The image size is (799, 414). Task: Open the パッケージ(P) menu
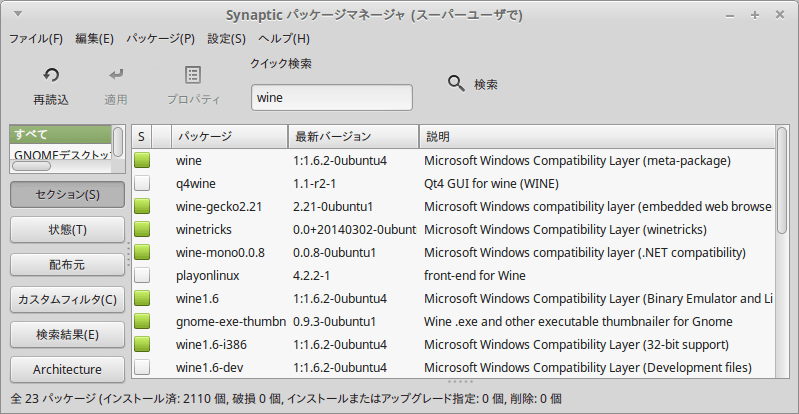click(x=161, y=39)
